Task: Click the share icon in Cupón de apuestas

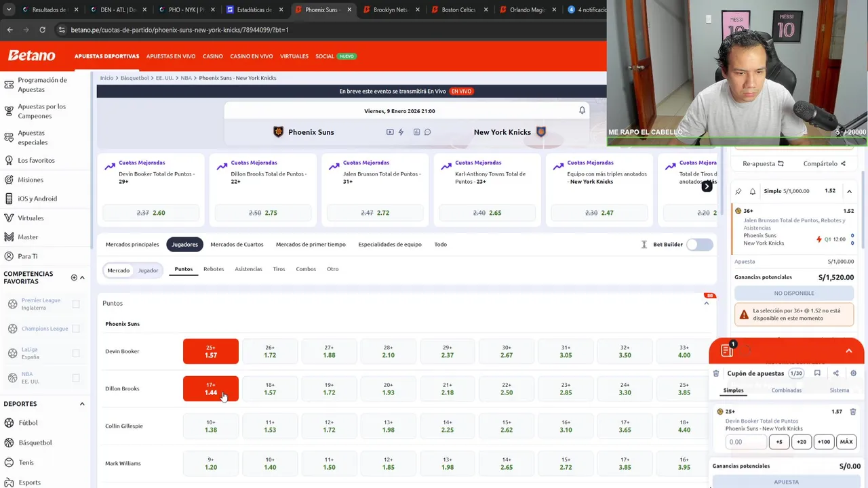Action: click(x=835, y=373)
